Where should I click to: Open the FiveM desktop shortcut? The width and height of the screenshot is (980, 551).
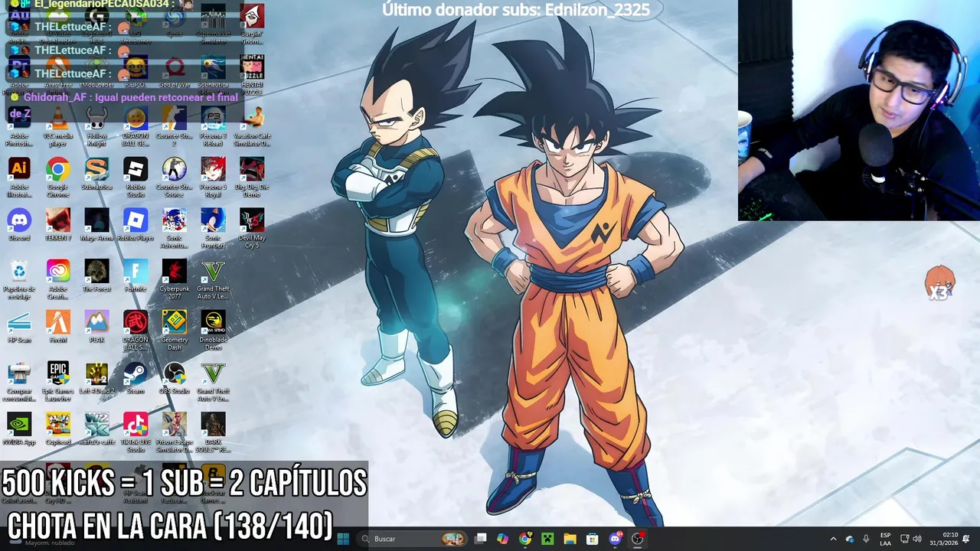pyautogui.click(x=57, y=327)
